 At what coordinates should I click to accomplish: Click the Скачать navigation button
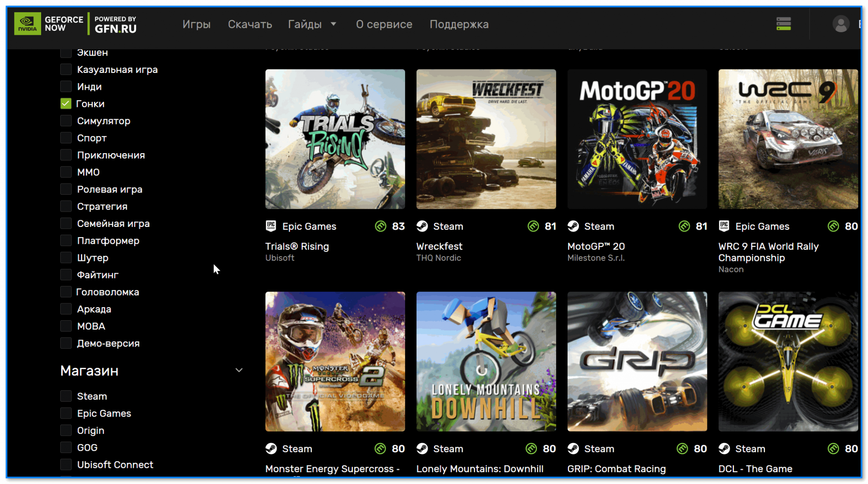(x=249, y=24)
